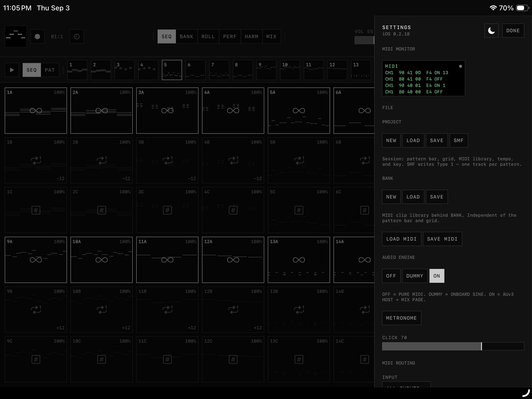Image resolution: width=532 pixels, height=399 pixels.
Task: Click project NEW button
Action: coord(391,140)
